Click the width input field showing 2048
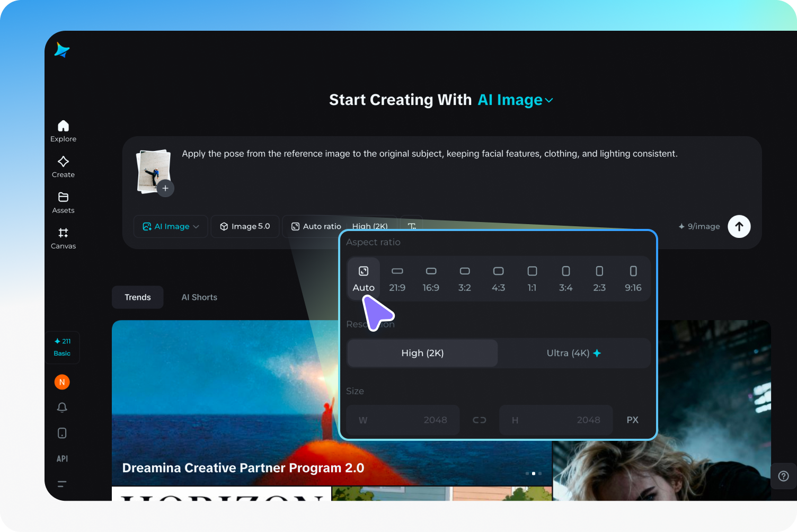The image size is (797, 532). point(403,420)
